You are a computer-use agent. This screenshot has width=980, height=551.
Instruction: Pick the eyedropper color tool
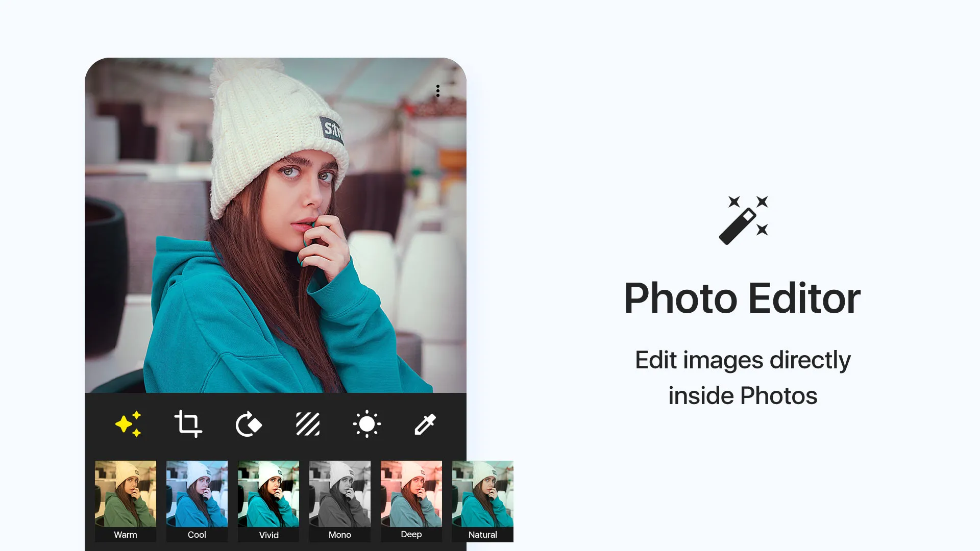click(x=425, y=423)
